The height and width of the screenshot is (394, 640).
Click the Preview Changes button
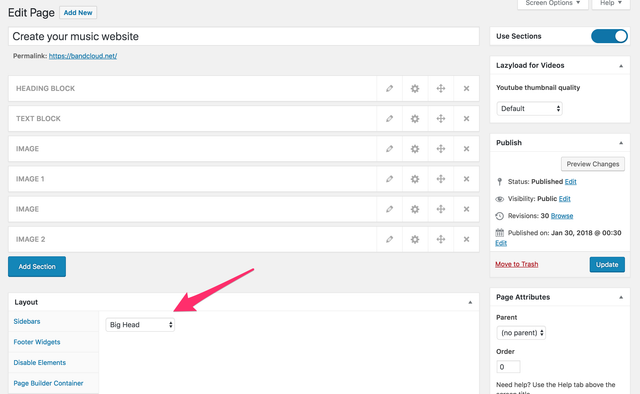coord(593,164)
